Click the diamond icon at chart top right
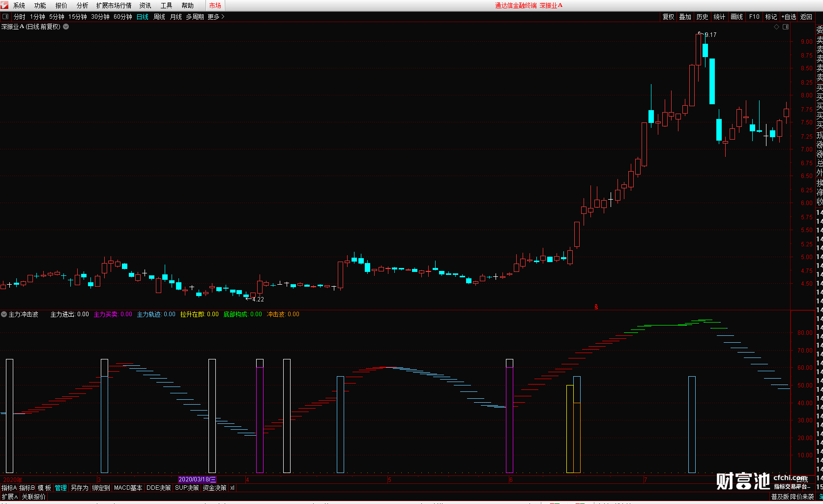The width and height of the screenshot is (823, 504). [x=777, y=27]
